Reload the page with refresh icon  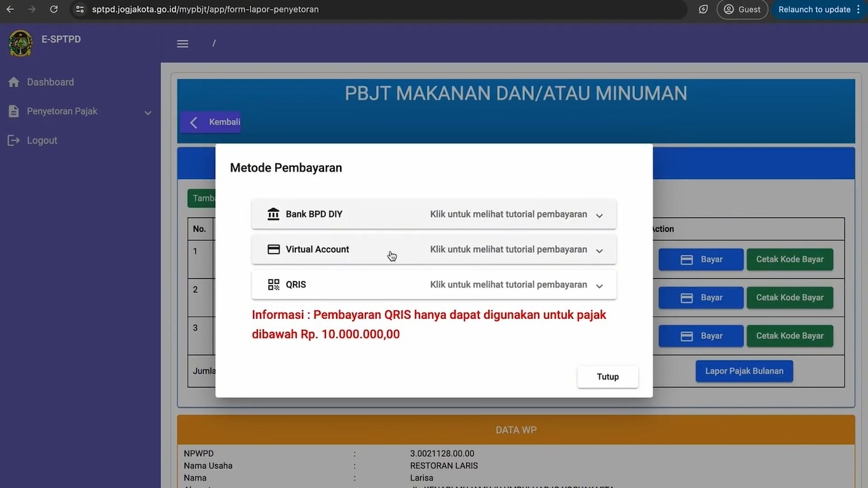pos(54,10)
